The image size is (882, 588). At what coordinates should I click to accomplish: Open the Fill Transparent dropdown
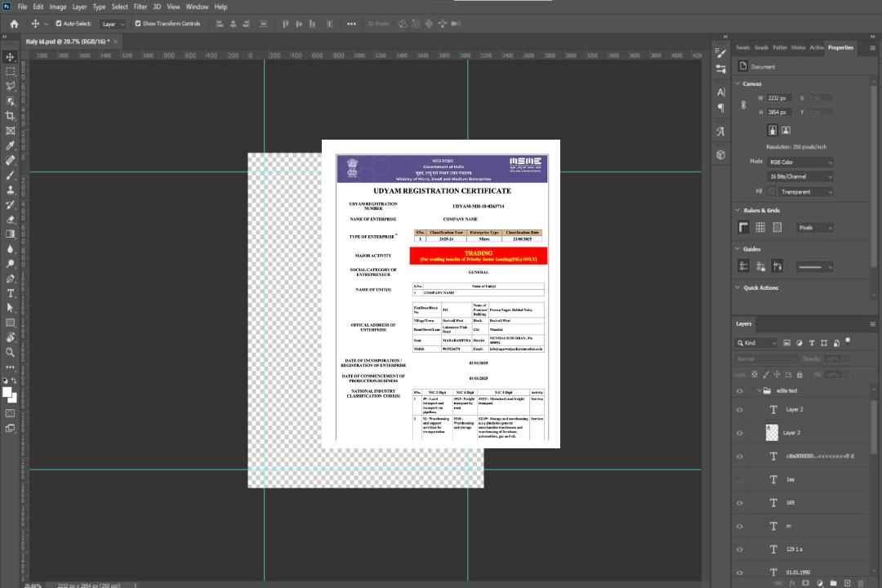pyautogui.click(x=806, y=192)
